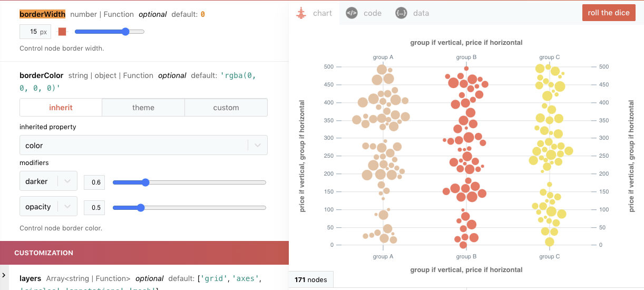Click the opacity modifier slider handle
The width and height of the screenshot is (644, 290).
coord(141,208)
